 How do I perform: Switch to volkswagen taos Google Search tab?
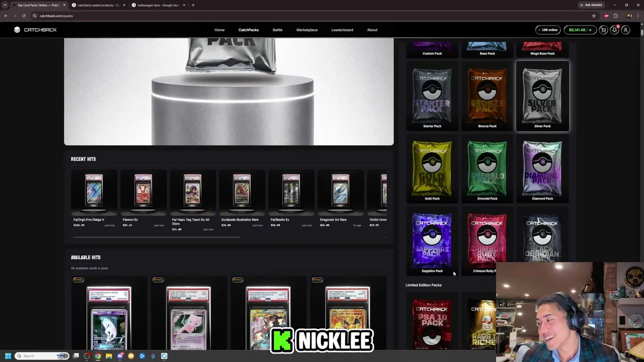click(x=158, y=5)
